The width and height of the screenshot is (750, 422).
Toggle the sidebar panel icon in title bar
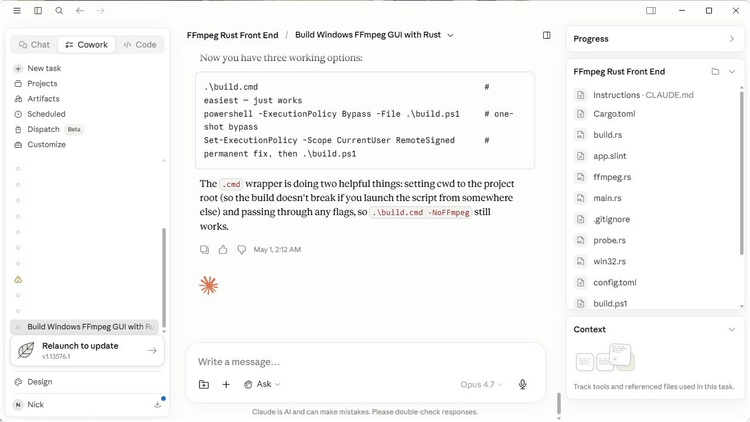tap(38, 11)
